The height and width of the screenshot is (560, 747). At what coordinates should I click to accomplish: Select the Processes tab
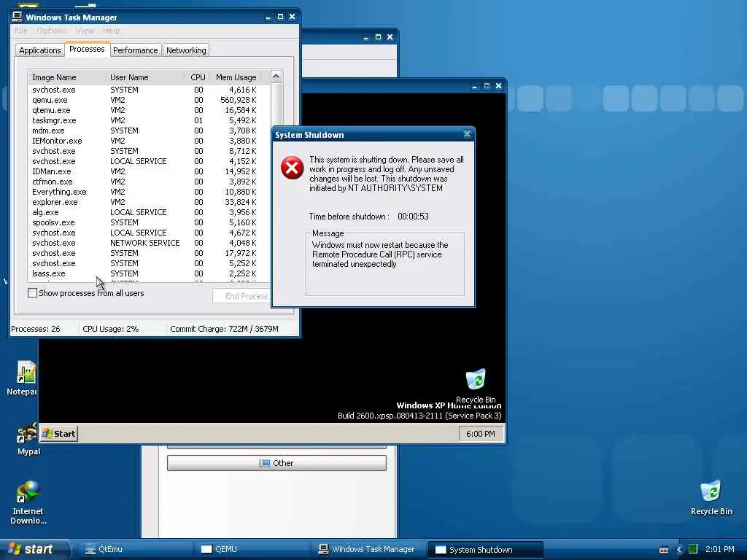coord(87,49)
